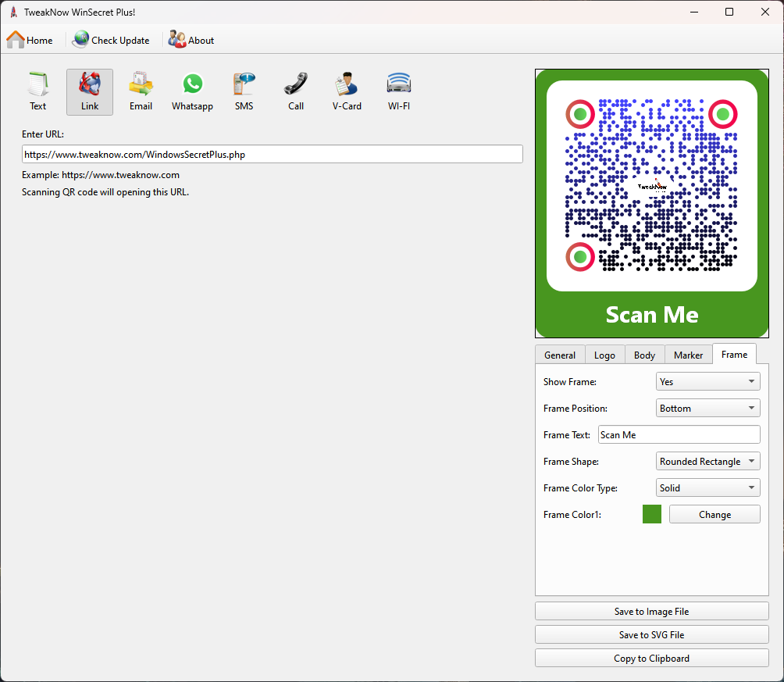The width and height of the screenshot is (784, 682).
Task: Choose the Email QR type icon
Action: point(141,91)
